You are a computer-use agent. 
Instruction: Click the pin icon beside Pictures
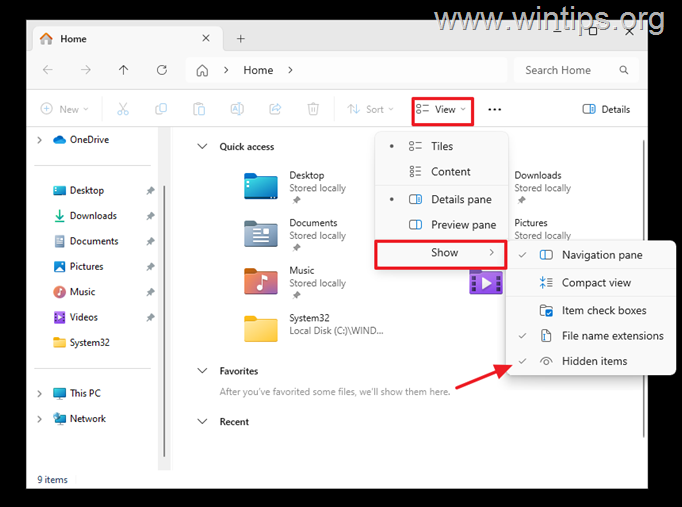click(x=150, y=267)
